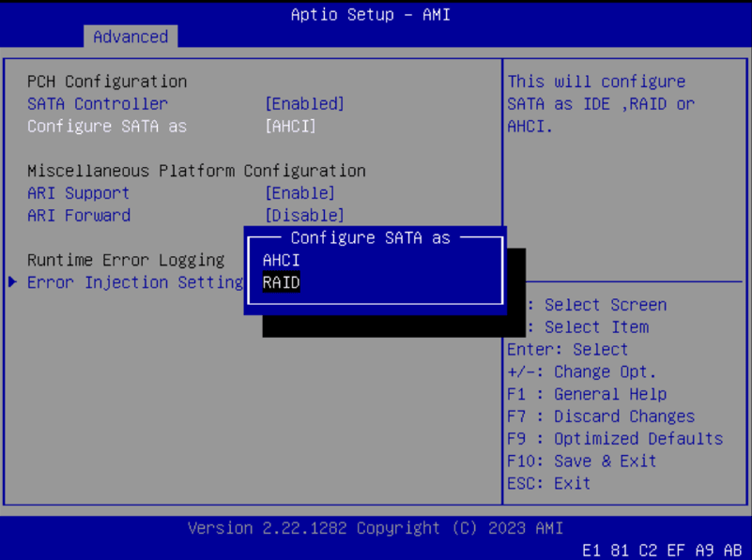Select RAID in the Configure SATA as popup

click(x=280, y=282)
